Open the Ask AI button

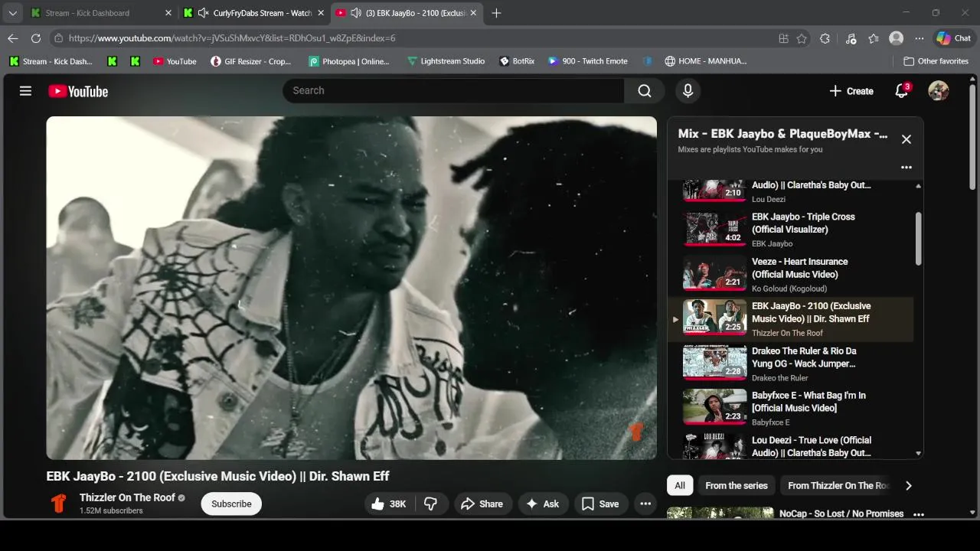click(543, 504)
